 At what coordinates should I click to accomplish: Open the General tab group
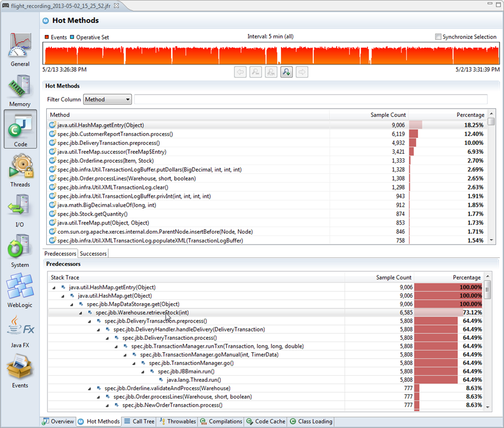pyautogui.click(x=20, y=50)
